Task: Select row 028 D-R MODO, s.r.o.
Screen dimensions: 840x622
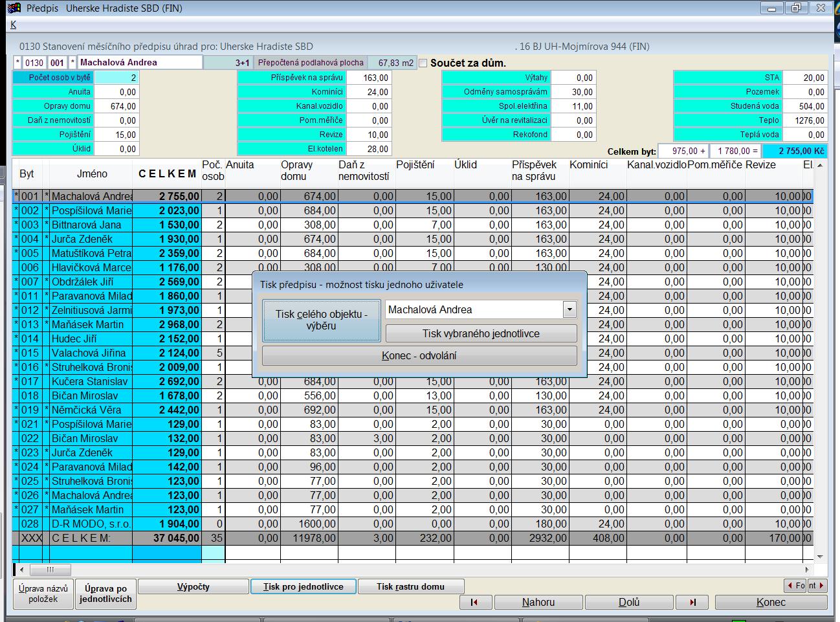Action: (x=91, y=524)
